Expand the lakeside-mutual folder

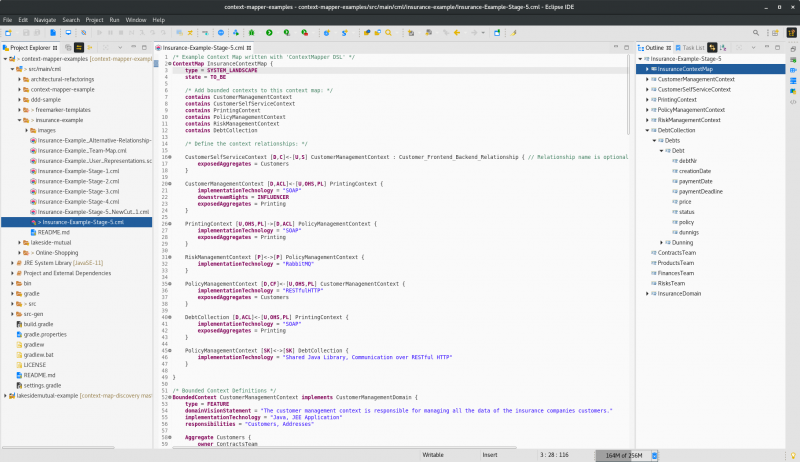19,243
